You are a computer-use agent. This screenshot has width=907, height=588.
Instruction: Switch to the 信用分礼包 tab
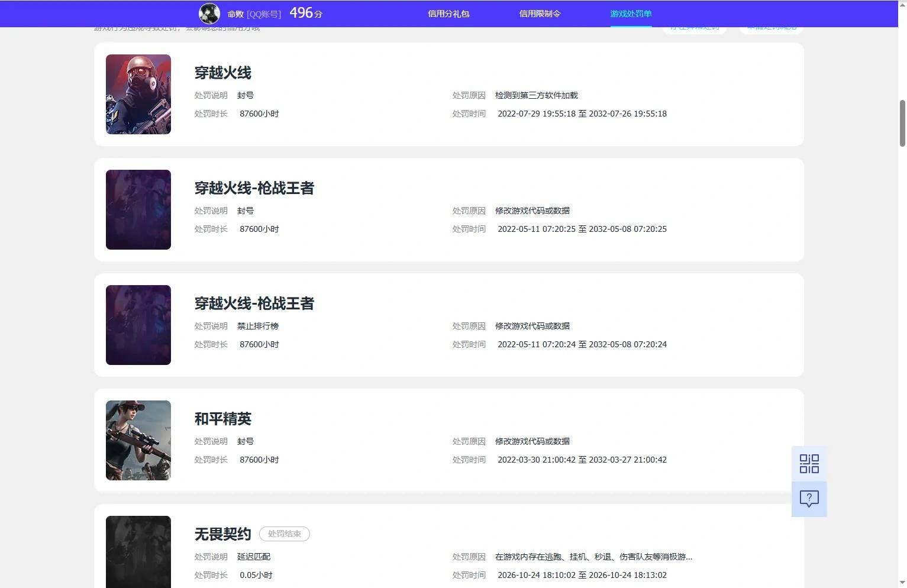(448, 14)
